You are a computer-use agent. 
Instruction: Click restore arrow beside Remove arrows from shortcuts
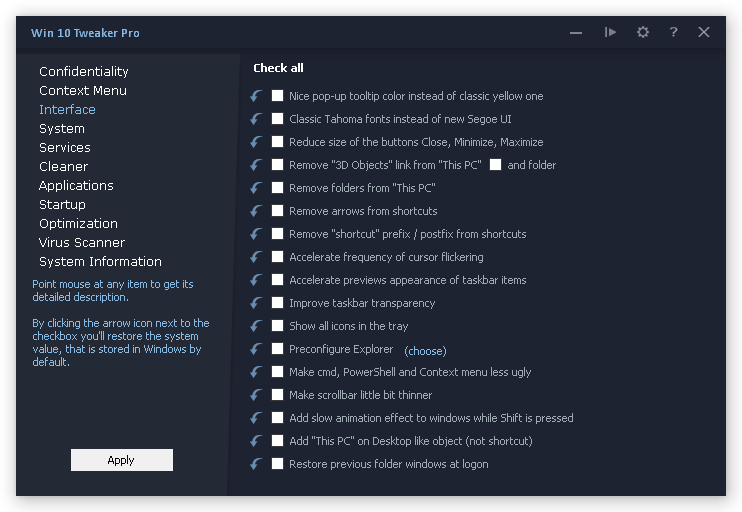[256, 211]
